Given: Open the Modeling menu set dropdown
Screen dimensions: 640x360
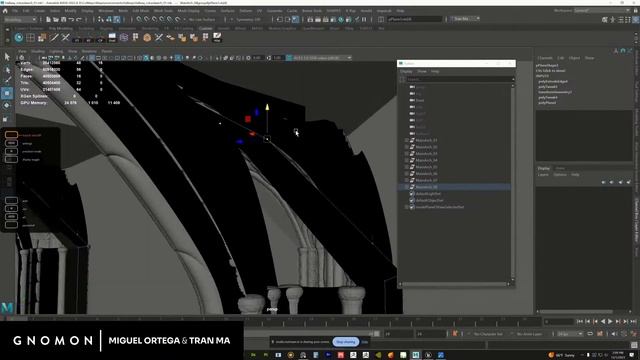Looking at the screenshot, I should pyautogui.click(x=20, y=19).
